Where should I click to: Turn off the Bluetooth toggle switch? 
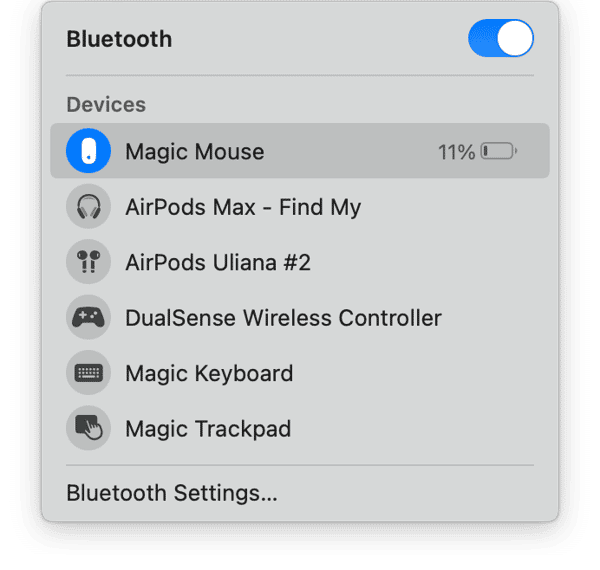(x=500, y=39)
